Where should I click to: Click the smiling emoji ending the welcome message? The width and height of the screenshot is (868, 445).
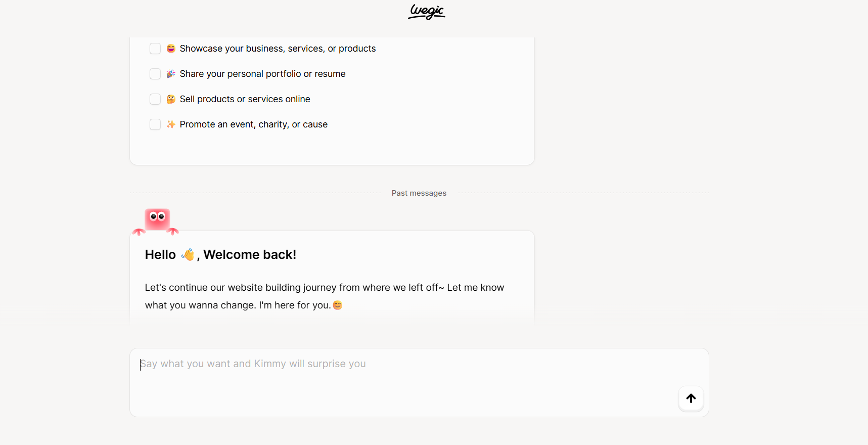click(338, 305)
